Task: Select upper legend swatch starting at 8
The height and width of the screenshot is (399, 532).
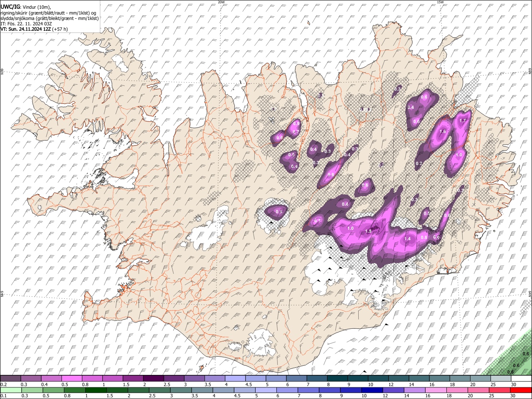Action: [x=337, y=379]
